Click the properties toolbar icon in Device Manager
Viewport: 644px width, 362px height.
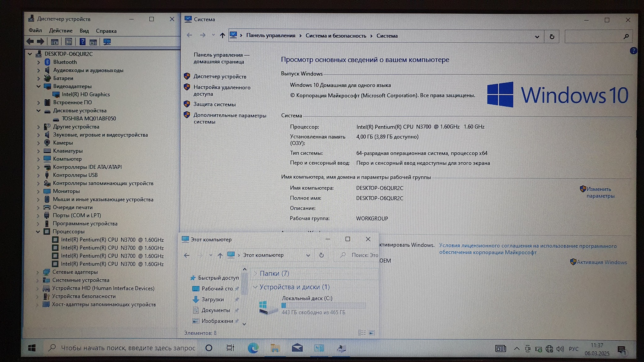click(x=69, y=42)
